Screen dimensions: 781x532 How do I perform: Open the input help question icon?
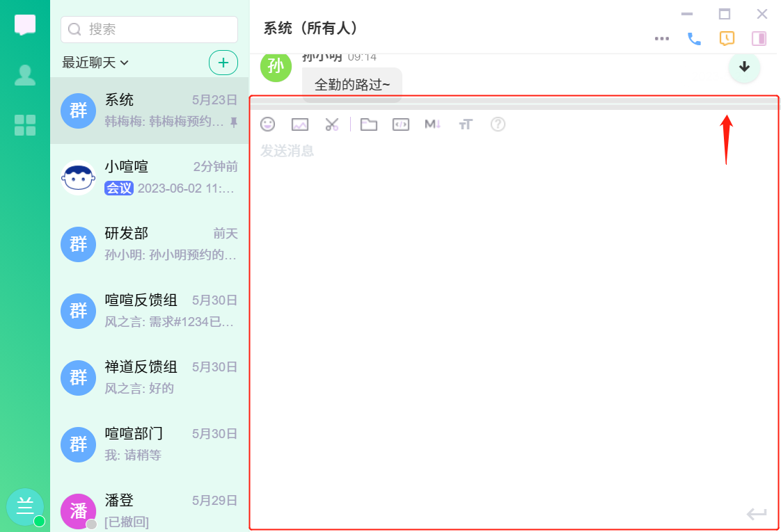pos(498,124)
